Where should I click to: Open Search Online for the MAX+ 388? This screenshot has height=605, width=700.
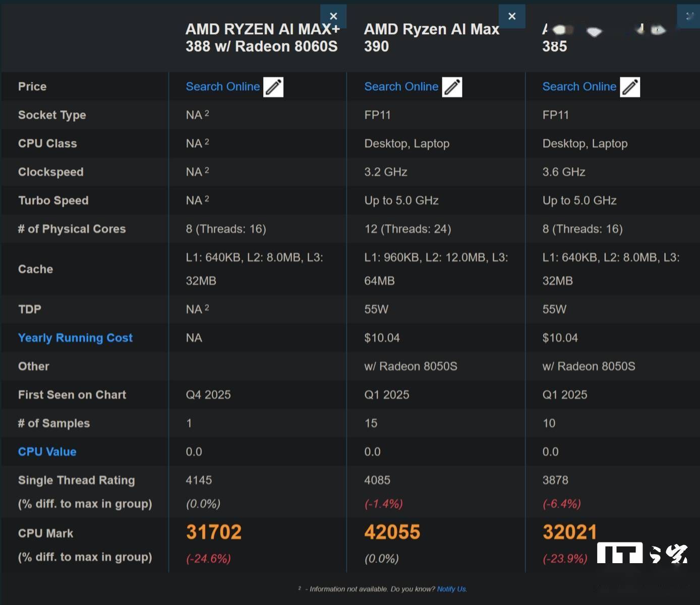coord(222,87)
